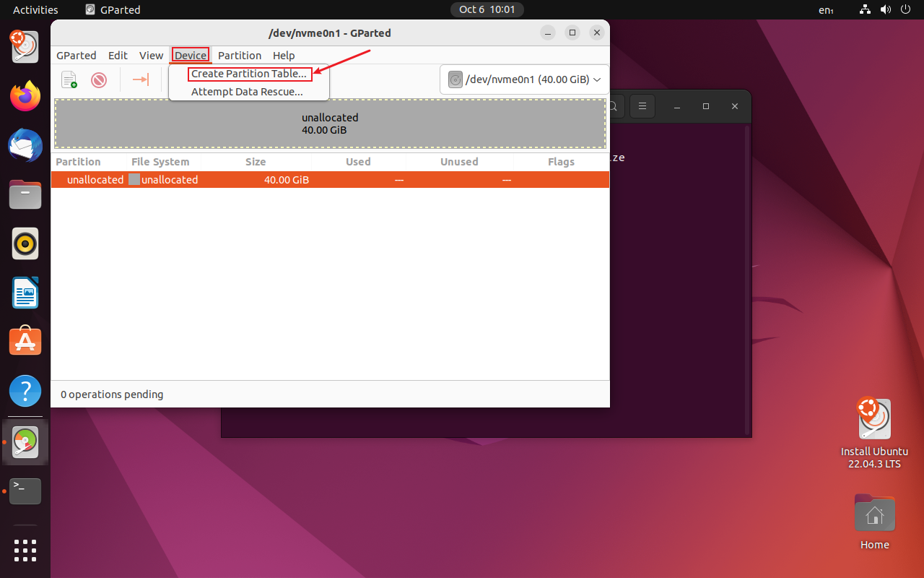Select the Resize/Move toolbar icon

pos(140,79)
